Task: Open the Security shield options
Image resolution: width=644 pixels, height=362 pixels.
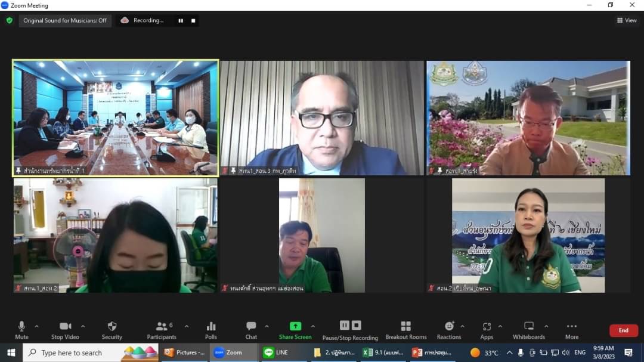Action: (x=112, y=330)
